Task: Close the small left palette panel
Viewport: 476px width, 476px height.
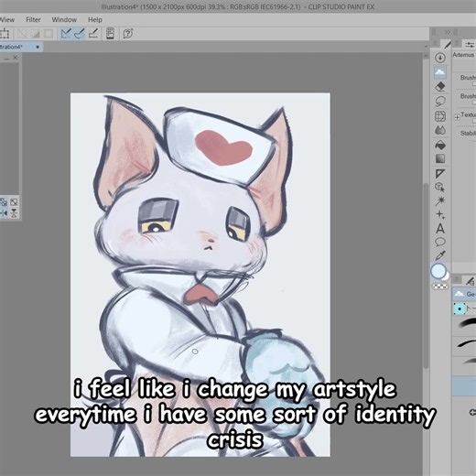Action: (16, 58)
